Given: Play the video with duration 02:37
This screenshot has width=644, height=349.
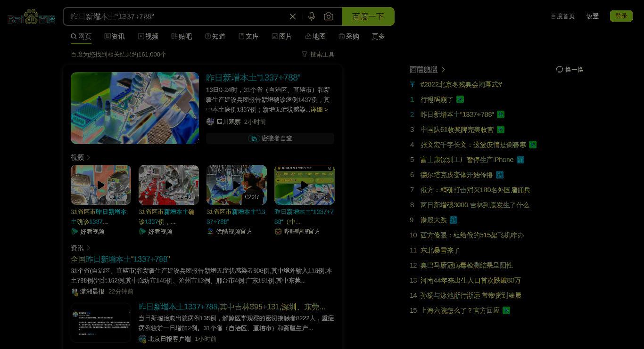Looking at the screenshot, I should coord(237,185).
